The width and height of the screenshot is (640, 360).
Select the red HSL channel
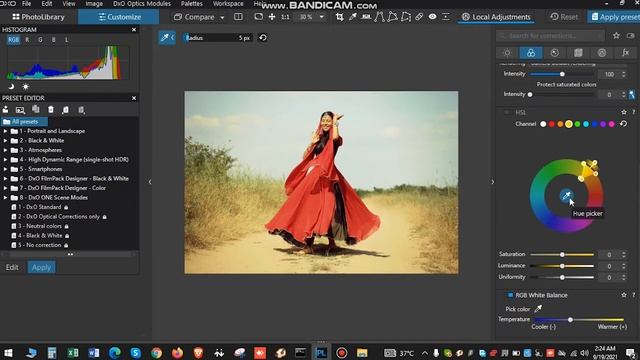click(552, 124)
